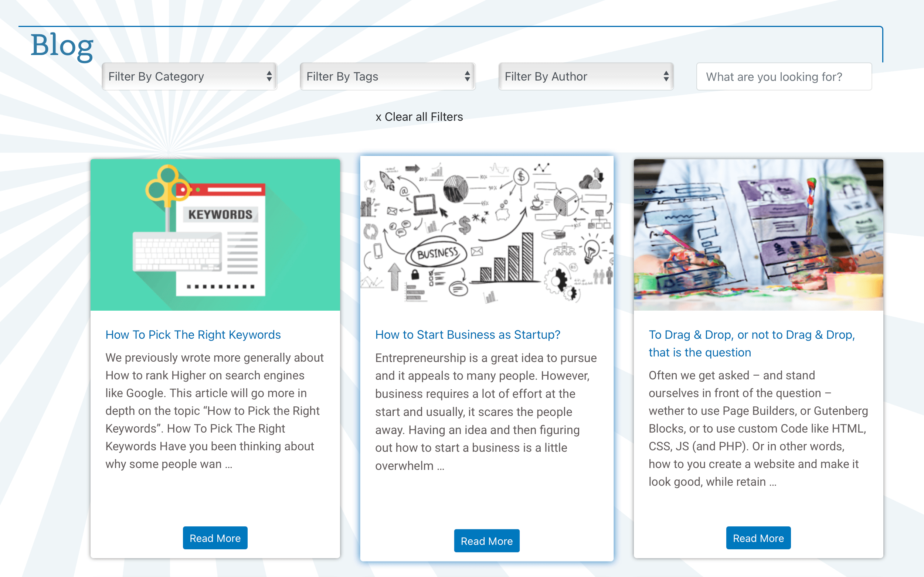This screenshot has height=577, width=924.
Task: Open the Filter By Author dropdown
Action: [x=586, y=76]
